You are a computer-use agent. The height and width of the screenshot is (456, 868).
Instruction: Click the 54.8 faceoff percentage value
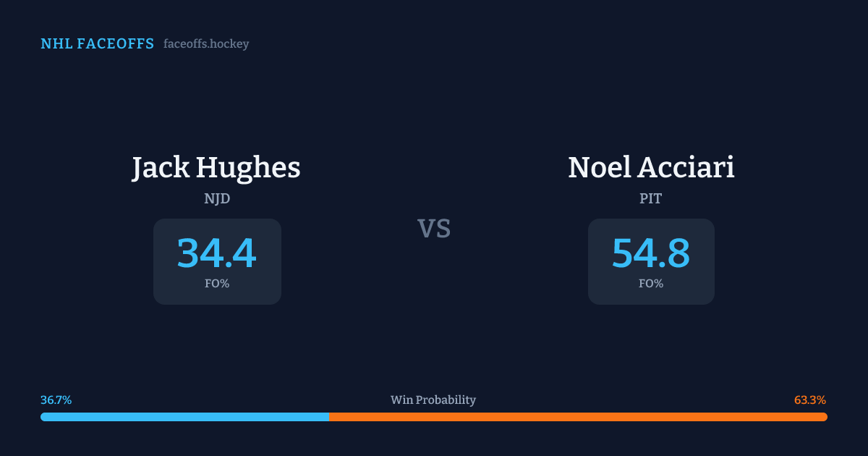pos(651,253)
